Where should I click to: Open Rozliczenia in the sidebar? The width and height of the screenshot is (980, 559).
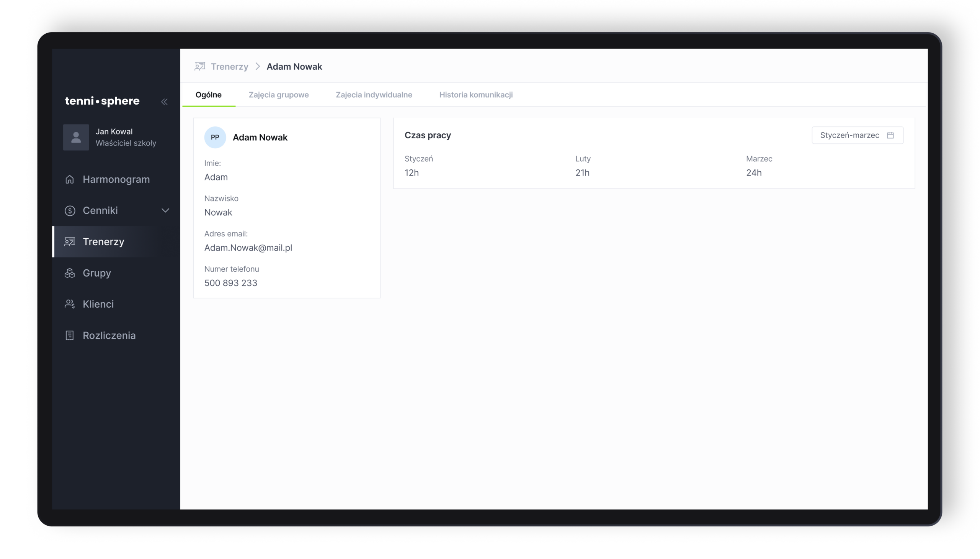116,335
